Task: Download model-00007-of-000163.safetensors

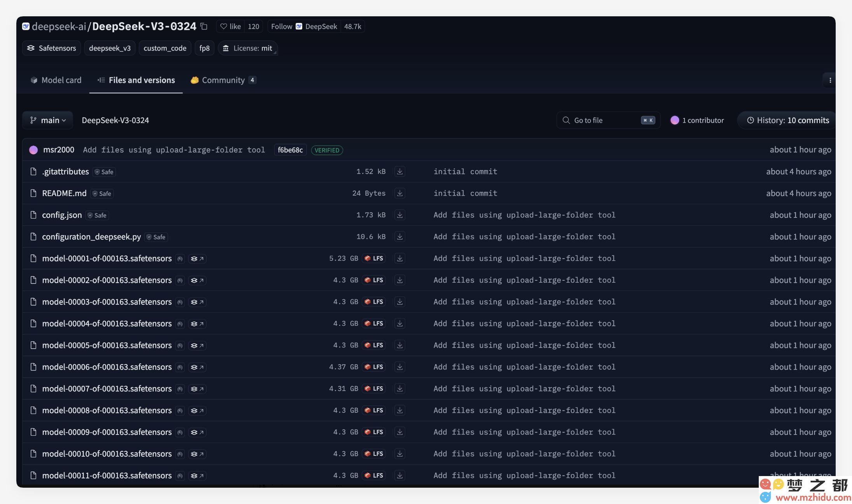Action: pos(400,389)
